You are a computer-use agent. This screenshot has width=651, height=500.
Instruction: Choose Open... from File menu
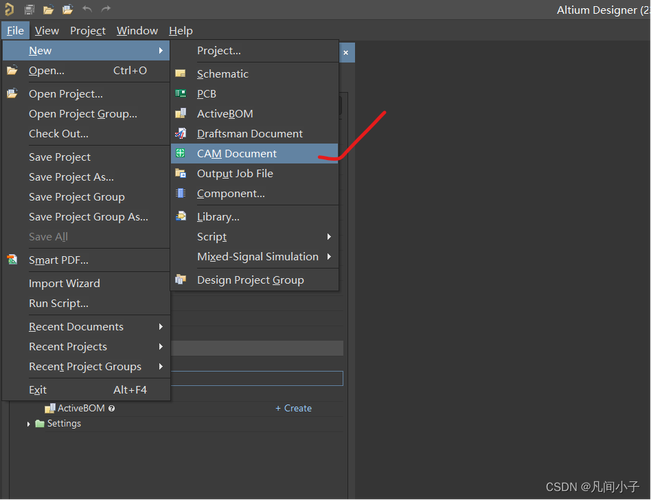(x=86, y=70)
